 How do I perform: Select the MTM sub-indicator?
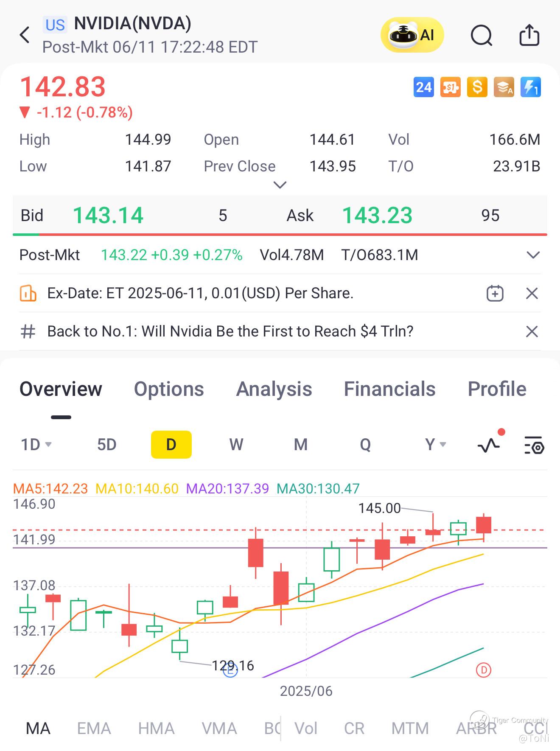410,729
